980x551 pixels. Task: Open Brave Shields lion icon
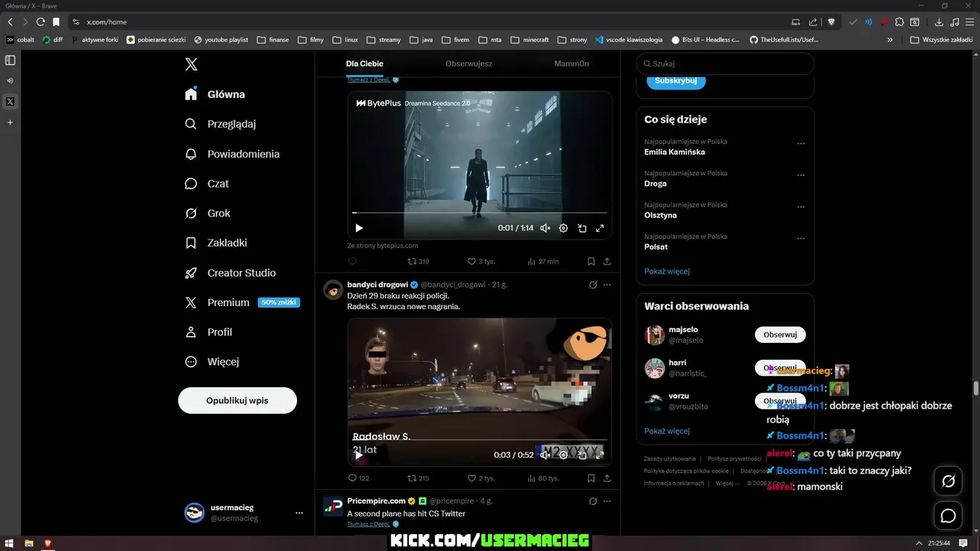click(x=831, y=22)
